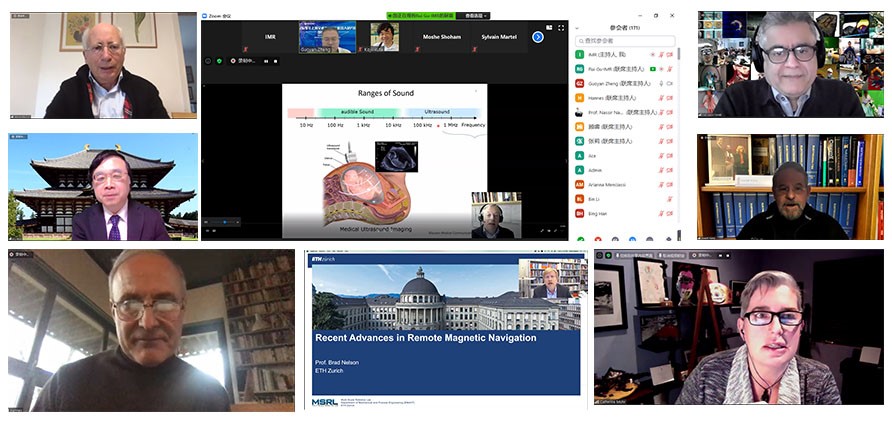Click the IMR participant tile
The image size is (892, 421).
click(270, 37)
